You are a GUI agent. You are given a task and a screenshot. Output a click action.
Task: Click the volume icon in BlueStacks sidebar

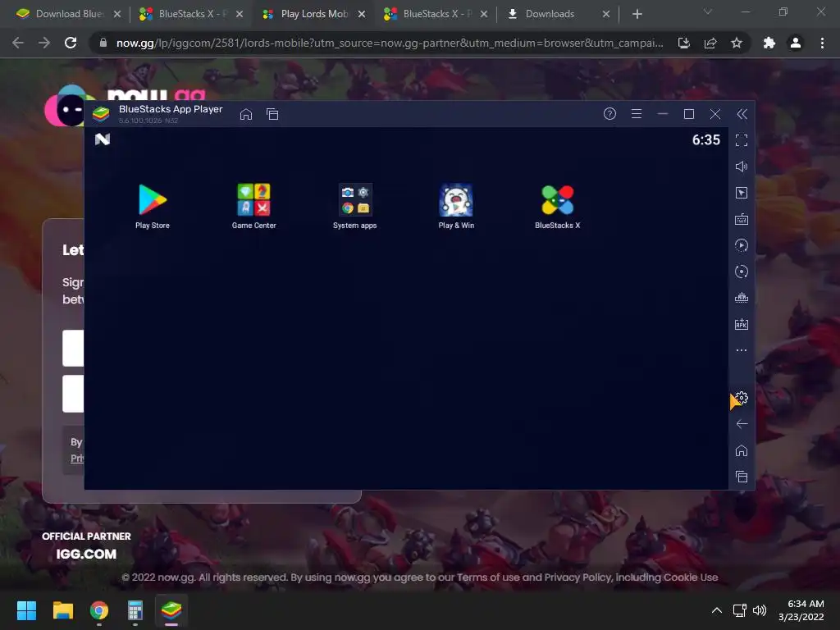click(742, 167)
